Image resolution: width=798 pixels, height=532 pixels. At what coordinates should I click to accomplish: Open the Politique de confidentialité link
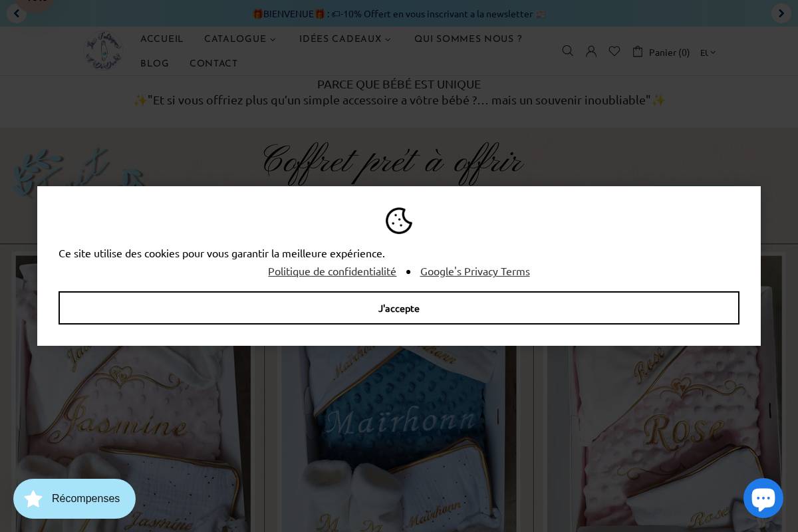332,271
